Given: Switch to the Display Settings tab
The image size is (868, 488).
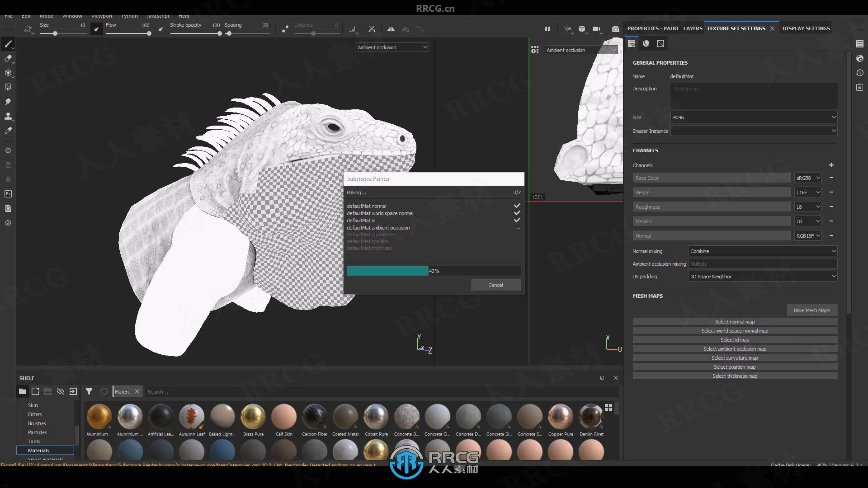Looking at the screenshot, I should click(x=806, y=28).
